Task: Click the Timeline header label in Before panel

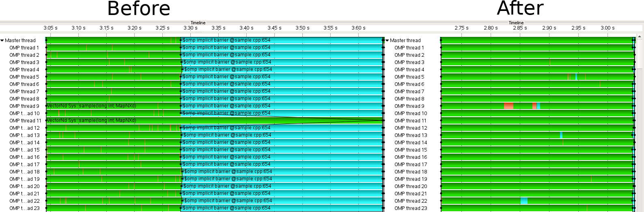Action: click(198, 23)
